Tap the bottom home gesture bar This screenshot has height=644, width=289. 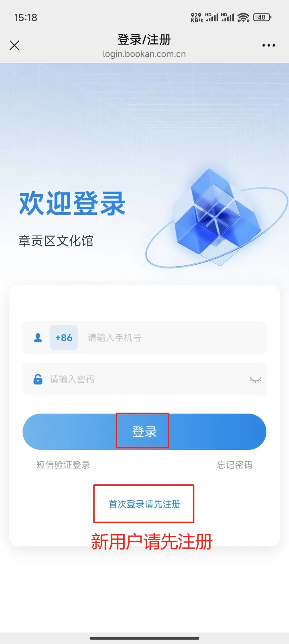point(144,638)
